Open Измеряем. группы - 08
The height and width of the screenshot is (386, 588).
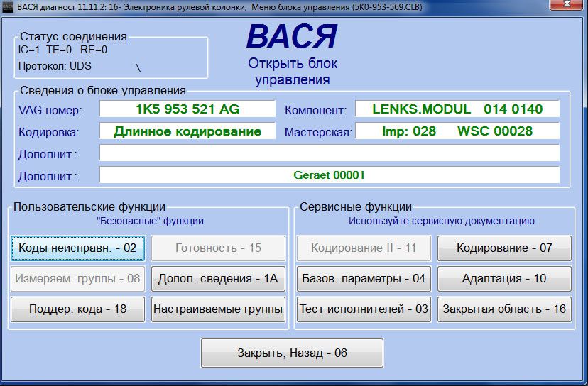click(77, 279)
